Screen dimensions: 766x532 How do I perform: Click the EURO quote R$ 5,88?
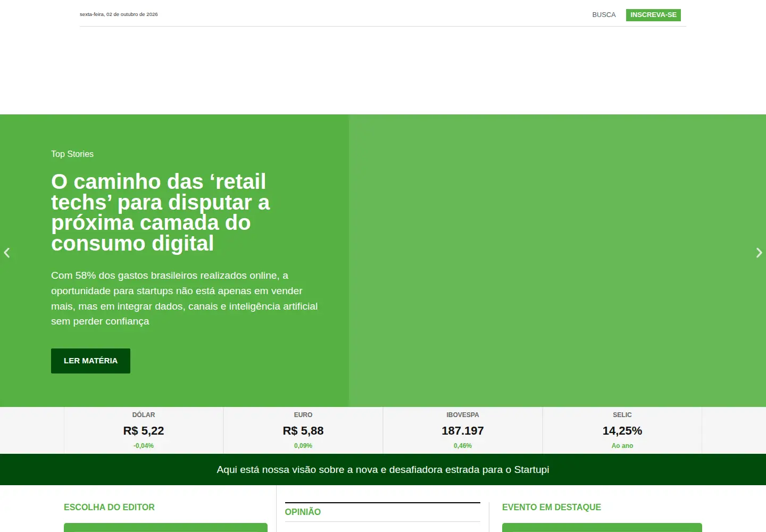pos(303,431)
